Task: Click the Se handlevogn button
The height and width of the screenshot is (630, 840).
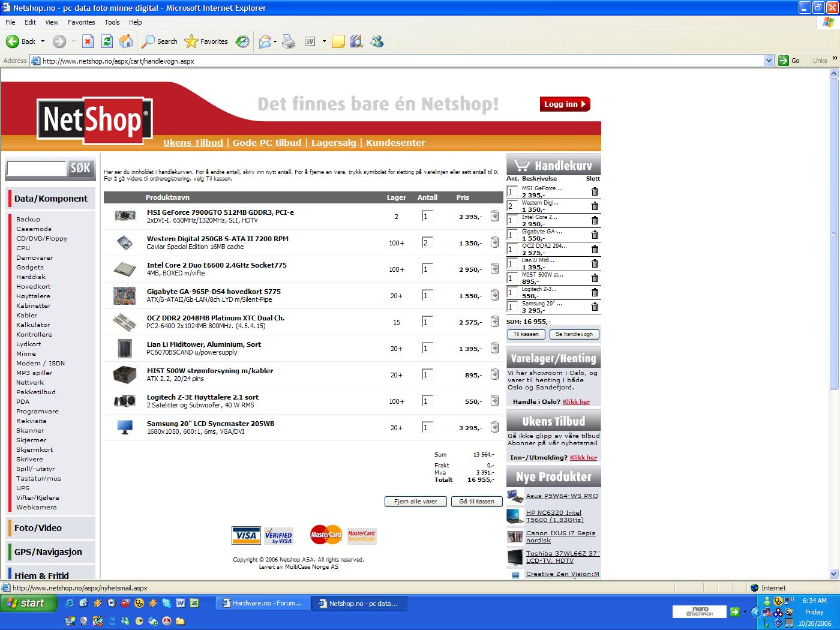Action: pyautogui.click(x=574, y=334)
